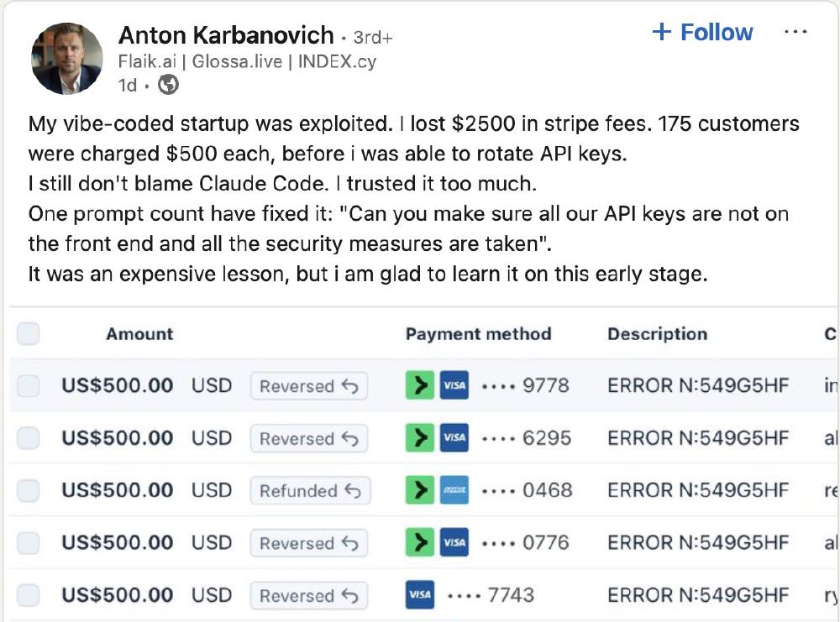840x622 pixels.
Task: Check the checkbox on the row ending 7743
Action: click(28, 595)
